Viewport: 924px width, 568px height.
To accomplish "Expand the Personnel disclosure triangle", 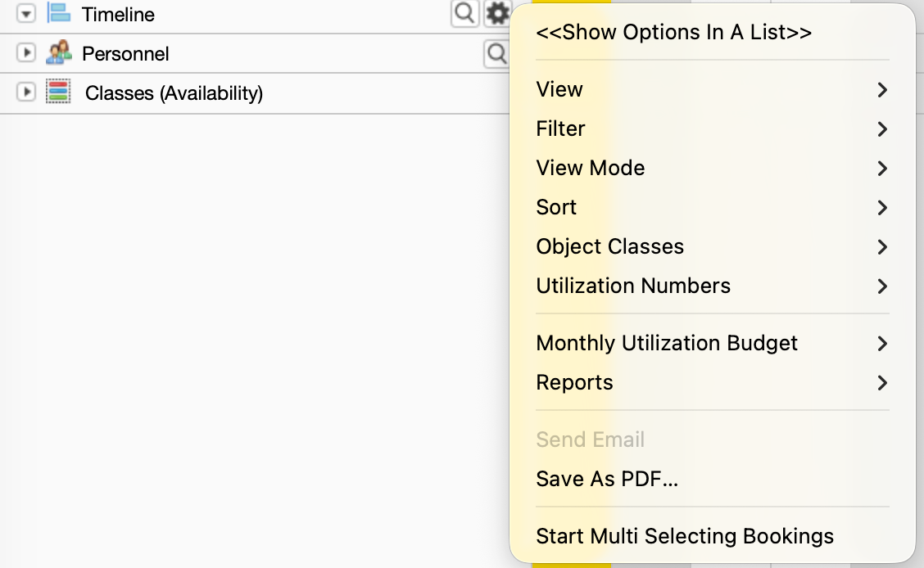I will (x=26, y=53).
